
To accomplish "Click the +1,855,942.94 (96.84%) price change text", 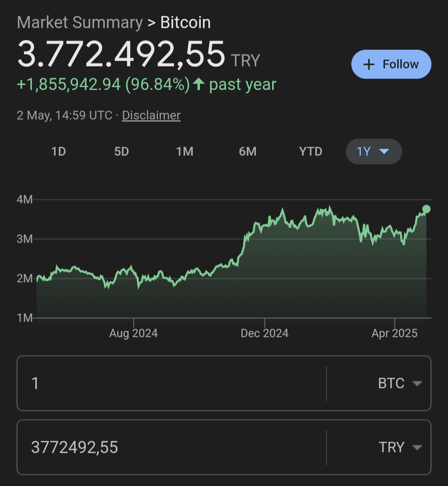I will pyautogui.click(x=104, y=84).
